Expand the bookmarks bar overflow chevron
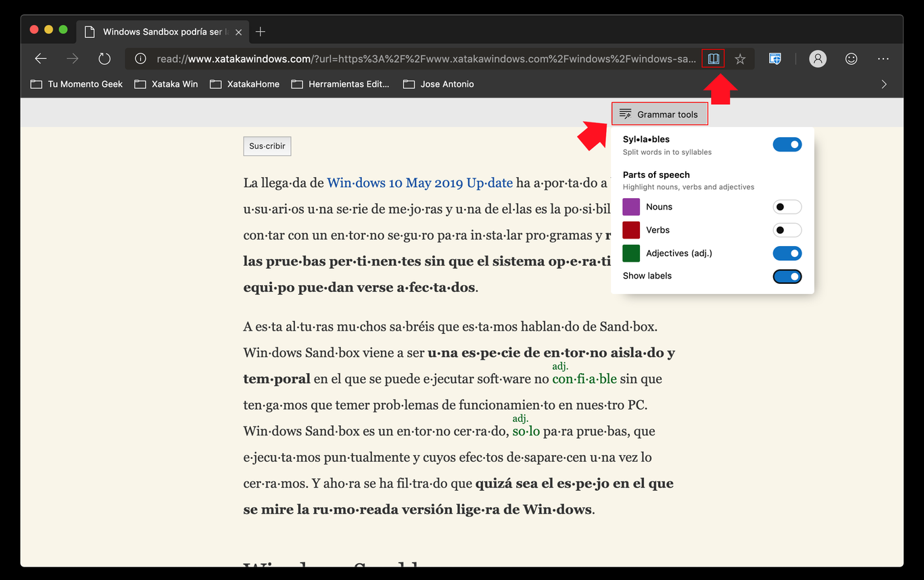The height and width of the screenshot is (580, 924). (883, 84)
